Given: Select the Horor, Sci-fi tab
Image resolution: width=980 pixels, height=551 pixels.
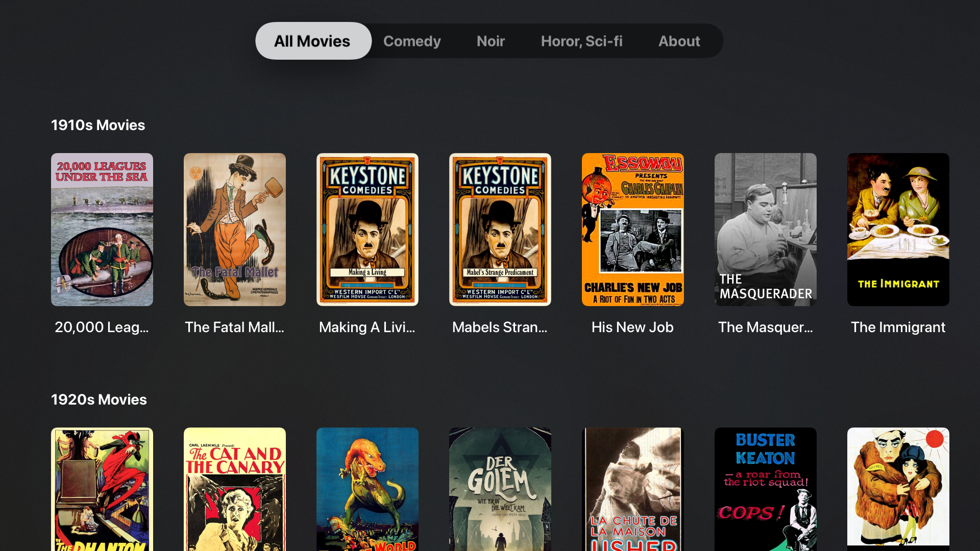Looking at the screenshot, I should click(x=581, y=41).
